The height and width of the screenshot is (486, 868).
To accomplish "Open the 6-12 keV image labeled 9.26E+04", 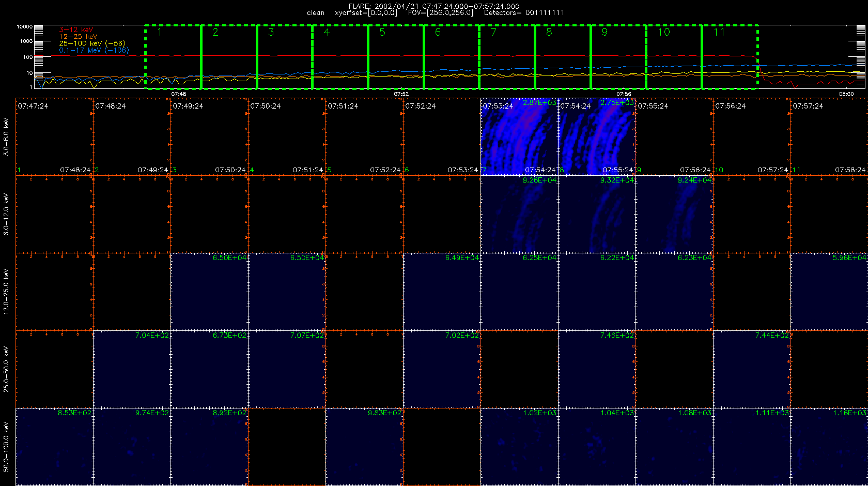I will [519, 214].
